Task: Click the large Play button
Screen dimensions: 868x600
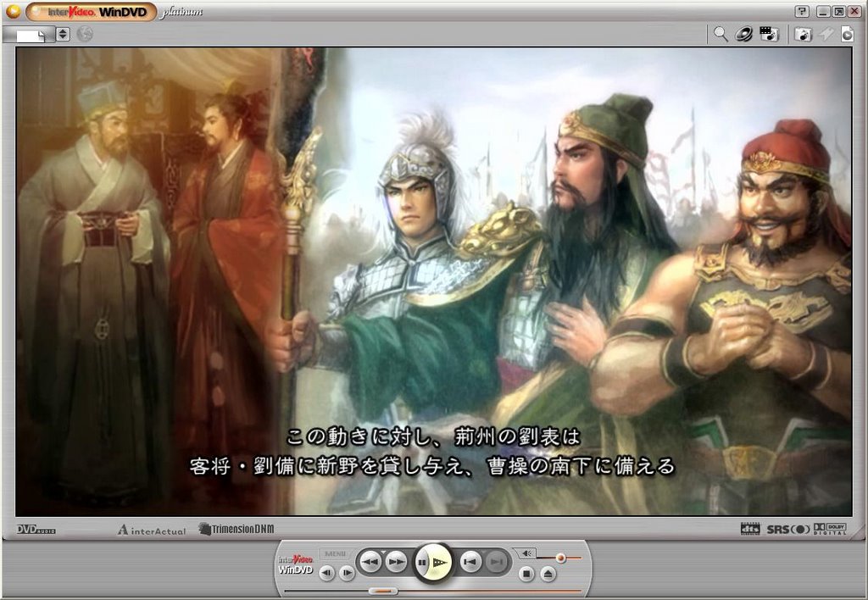Action: (x=440, y=563)
